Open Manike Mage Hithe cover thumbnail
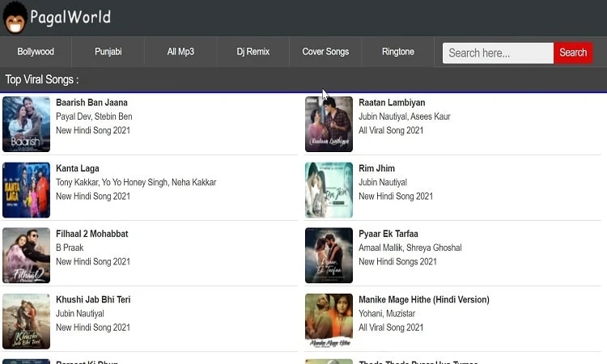The width and height of the screenshot is (607, 364). tap(329, 321)
